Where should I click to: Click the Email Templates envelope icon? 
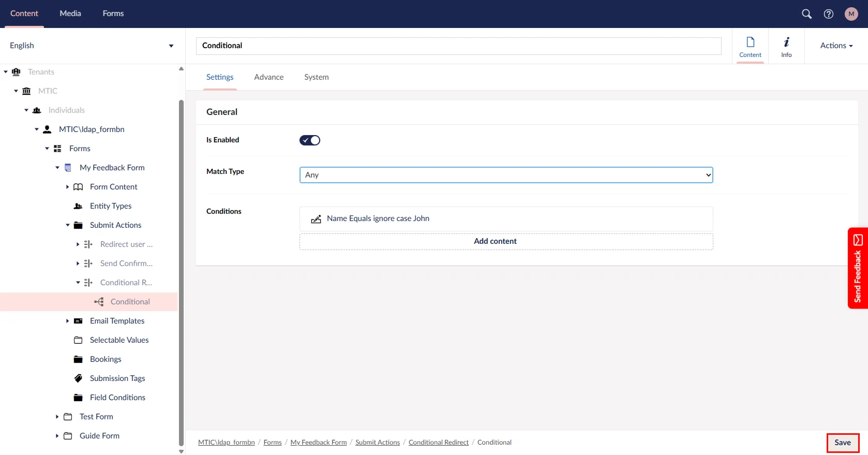pyautogui.click(x=78, y=321)
